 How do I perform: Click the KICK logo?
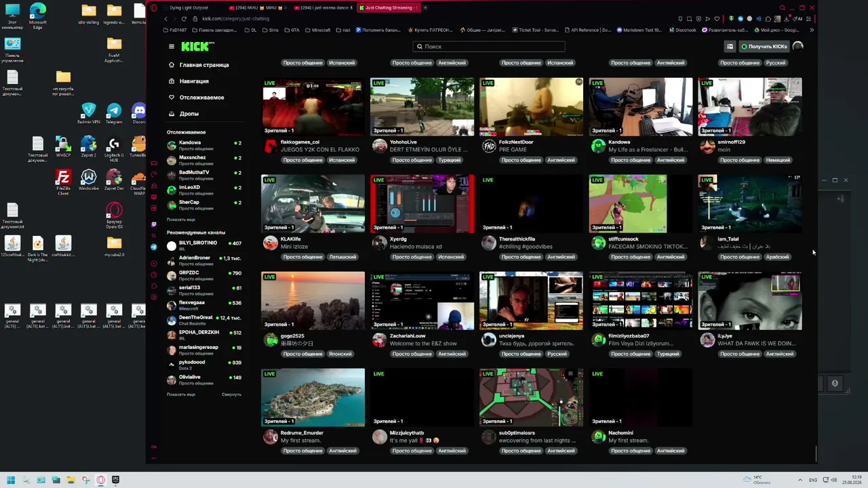click(x=197, y=47)
